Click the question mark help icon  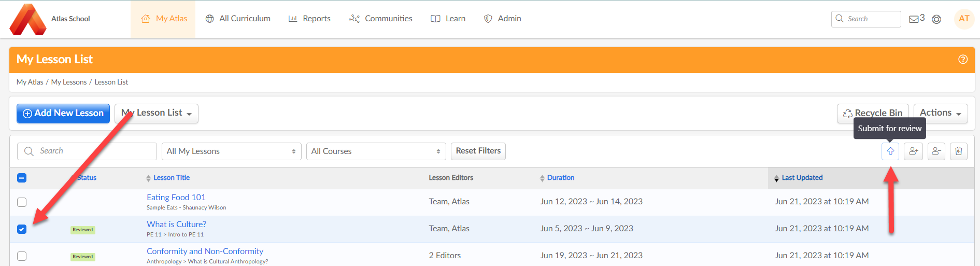tap(962, 60)
